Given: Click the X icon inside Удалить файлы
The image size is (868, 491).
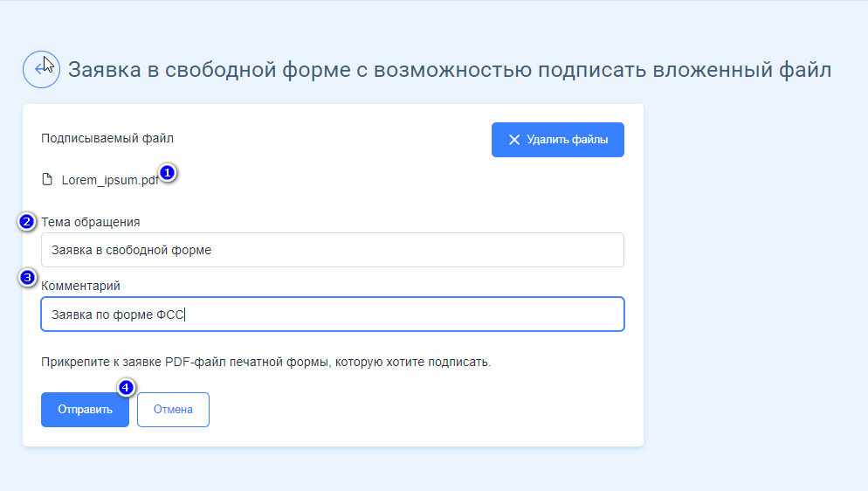Looking at the screenshot, I should point(514,140).
